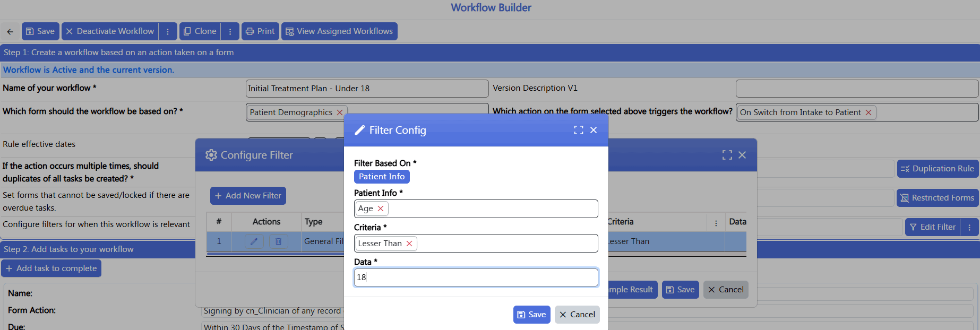Maximize the Configure Filter dialog
The width and height of the screenshot is (980, 330).
coord(727,155)
